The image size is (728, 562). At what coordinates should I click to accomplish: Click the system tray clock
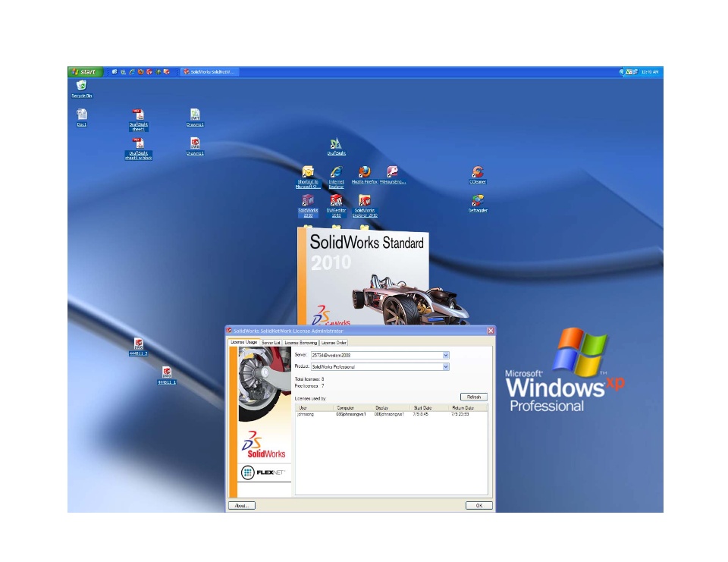click(650, 72)
